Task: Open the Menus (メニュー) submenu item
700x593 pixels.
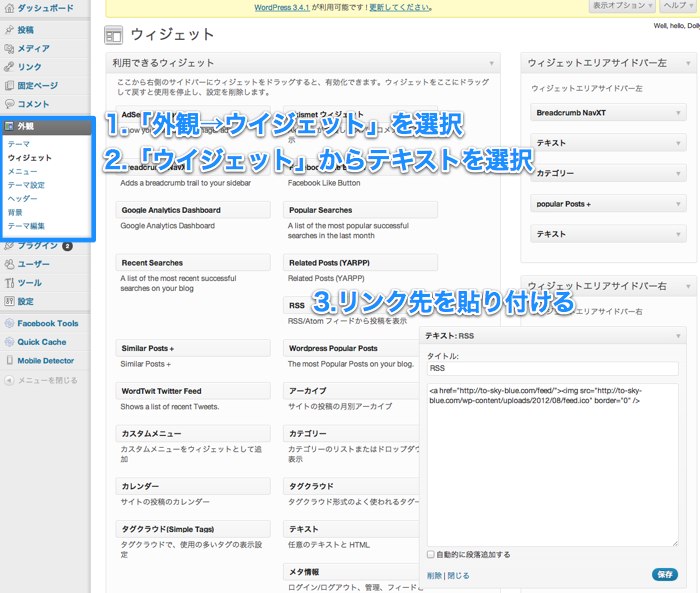Action: (x=22, y=171)
